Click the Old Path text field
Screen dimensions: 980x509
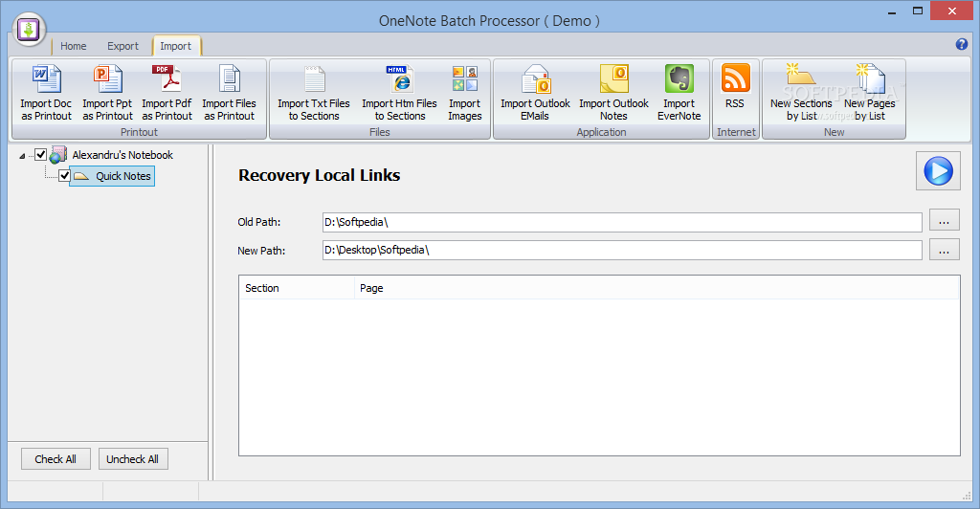tap(622, 222)
